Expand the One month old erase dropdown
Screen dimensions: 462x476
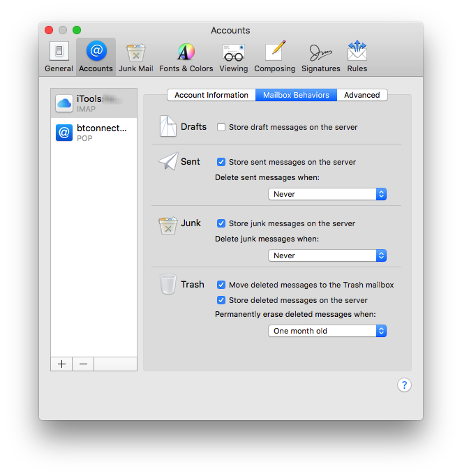tap(327, 331)
